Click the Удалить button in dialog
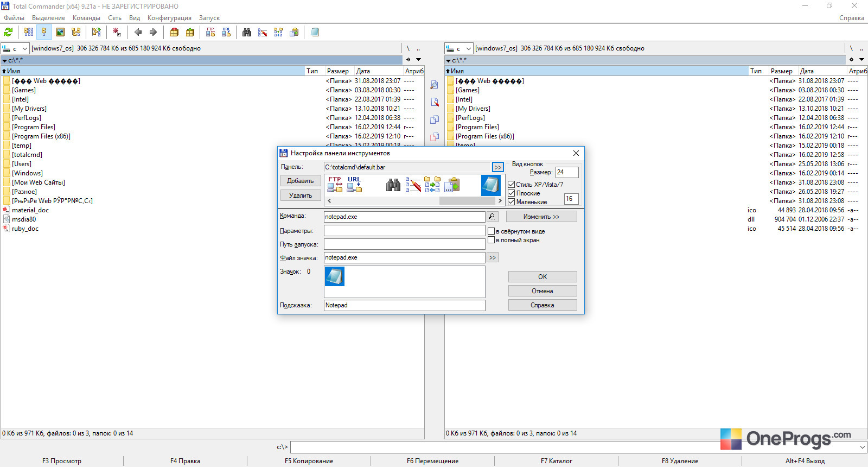This screenshot has height=467, width=868. [301, 195]
